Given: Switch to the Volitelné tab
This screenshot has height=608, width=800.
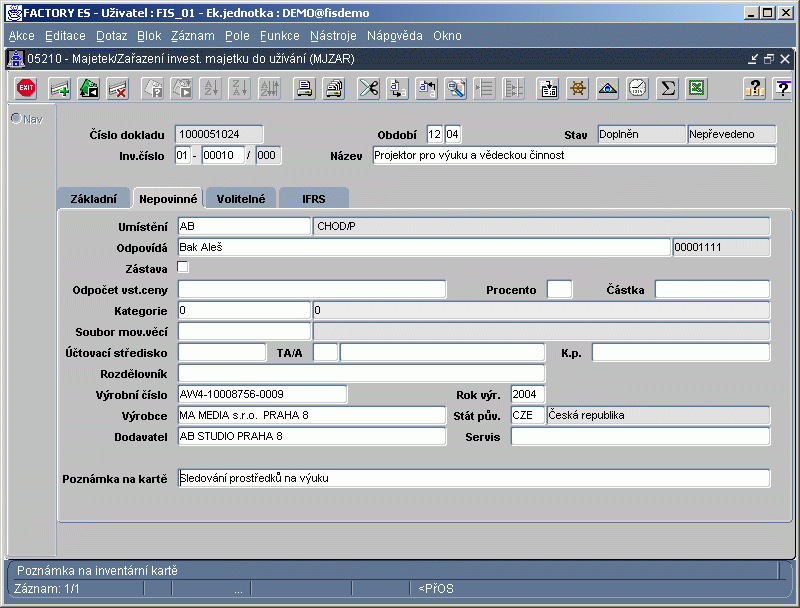Looking at the screenshot, I should click(x=240, y=198).
